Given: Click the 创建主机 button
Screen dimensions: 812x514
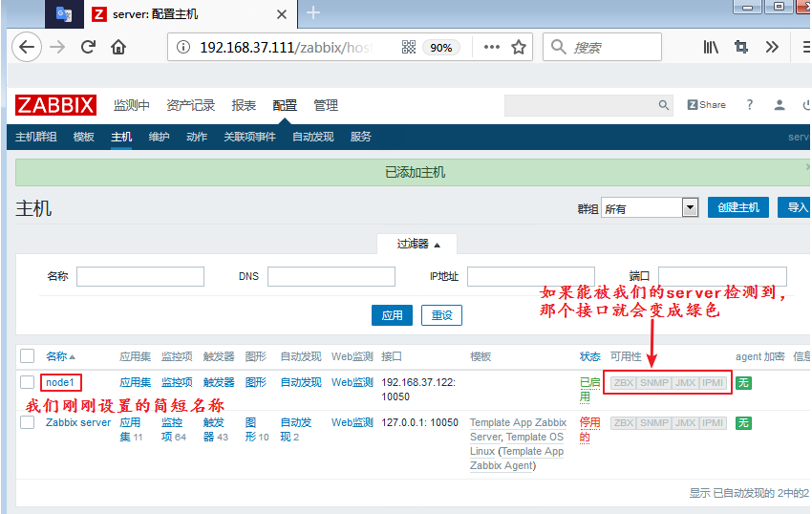Looking at the screenshot, I should [737, 207].
